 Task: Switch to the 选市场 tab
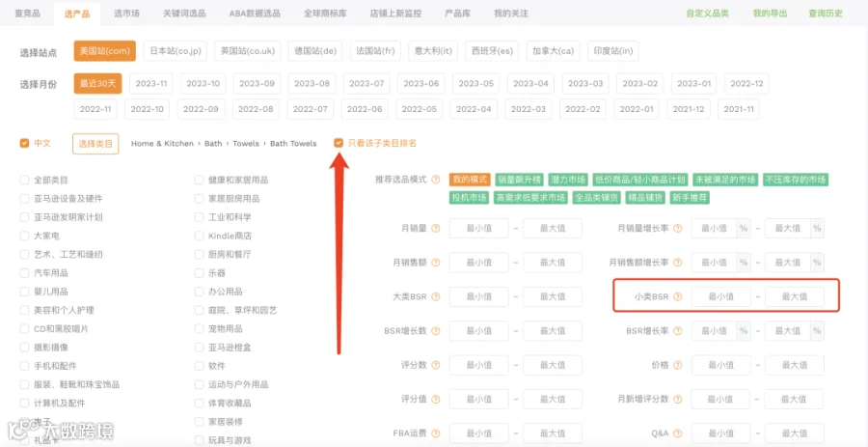126,14
